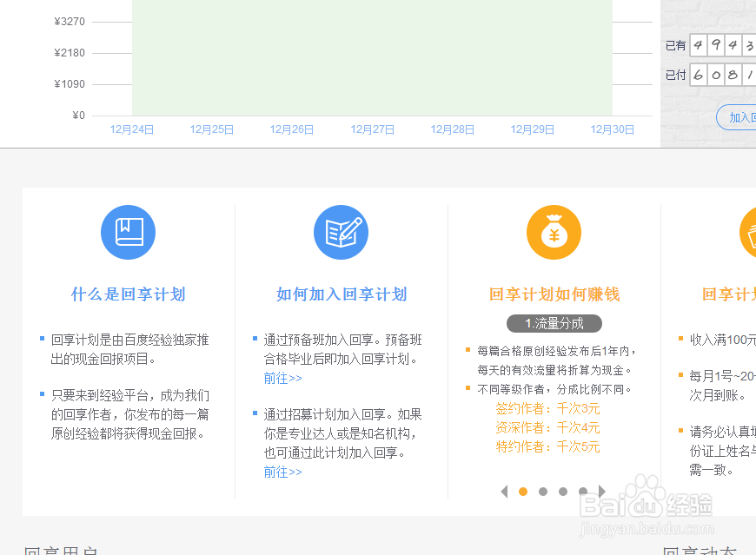Select the blue book icon above 什么是回享计划
The width and height of the screenshot is (756, 555).
(x=128, y=232)
